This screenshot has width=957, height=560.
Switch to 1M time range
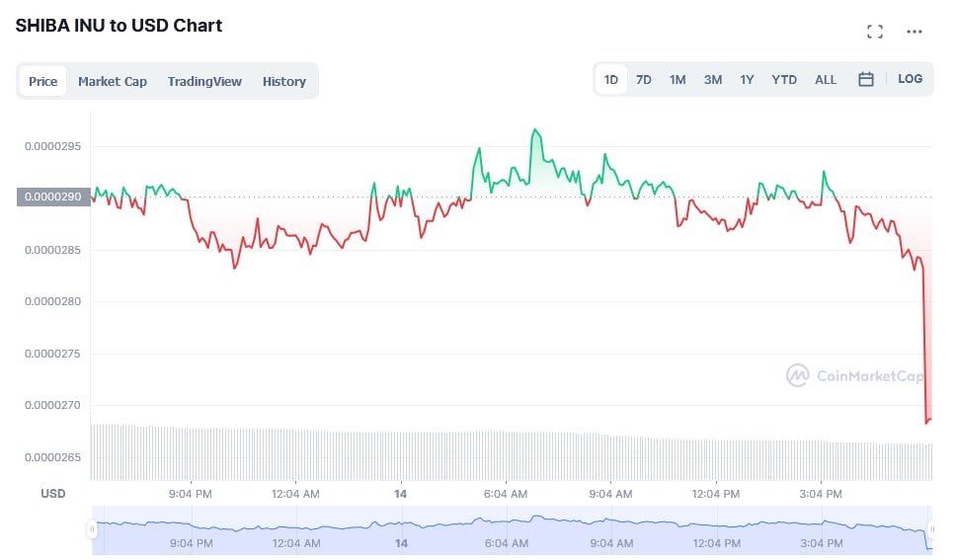click(678, 79)
